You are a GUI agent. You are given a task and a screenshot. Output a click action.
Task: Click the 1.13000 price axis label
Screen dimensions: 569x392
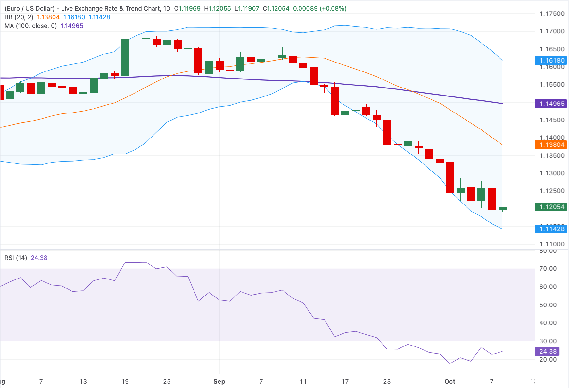[552, 173]
